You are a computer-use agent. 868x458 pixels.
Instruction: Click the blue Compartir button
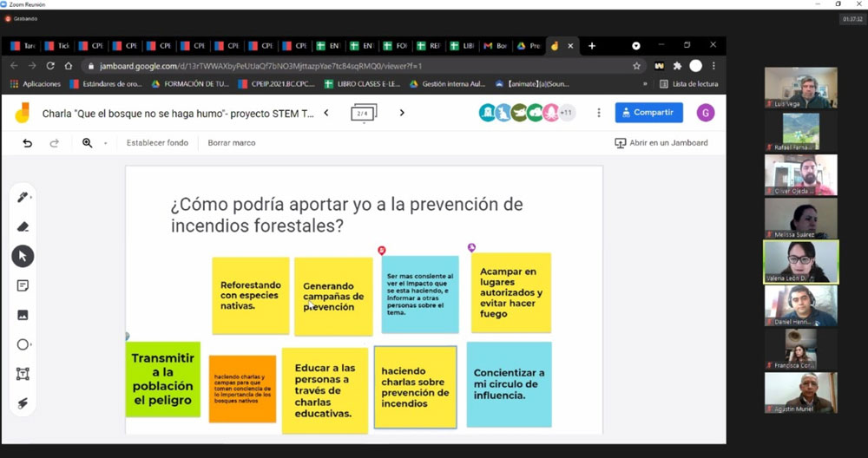click(648, 113)
